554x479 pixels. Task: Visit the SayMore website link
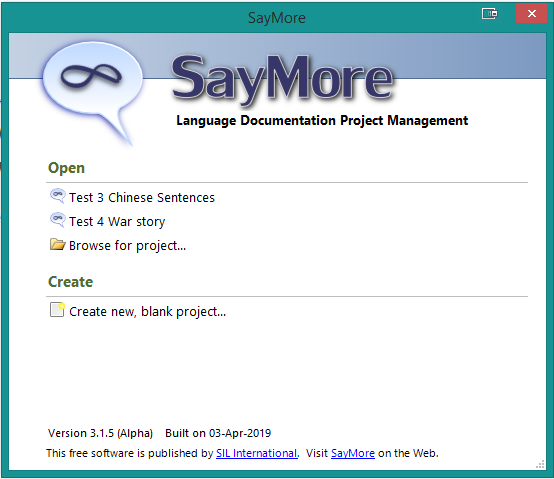[x=353, y=453]
